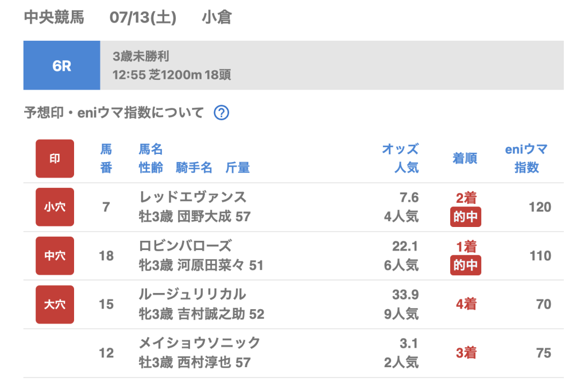Open horse ロビンバローズ details
The height and width of the screenshot is (381, 588).
pos(185,246)
